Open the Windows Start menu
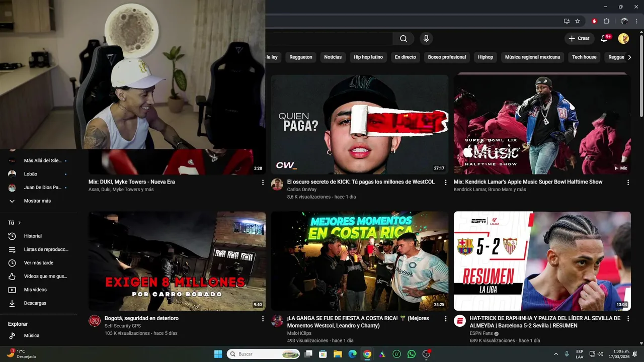The image size is (644, 362). pos(218,354)
